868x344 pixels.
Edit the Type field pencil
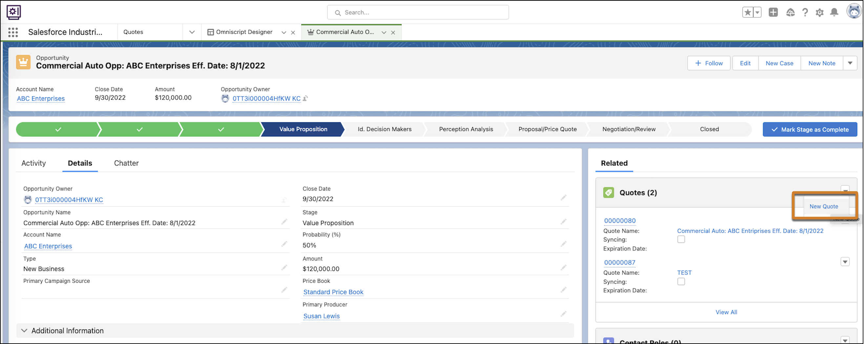284,268
